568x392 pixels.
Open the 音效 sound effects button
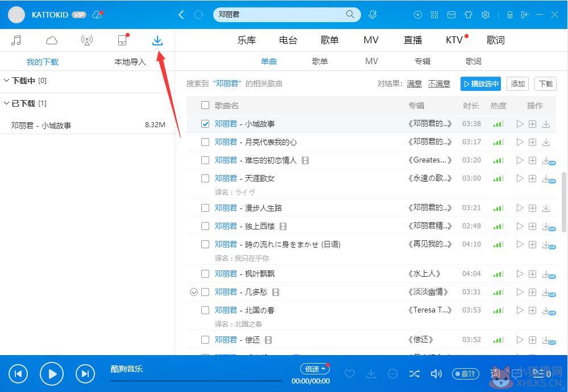[x=466, y=374]
